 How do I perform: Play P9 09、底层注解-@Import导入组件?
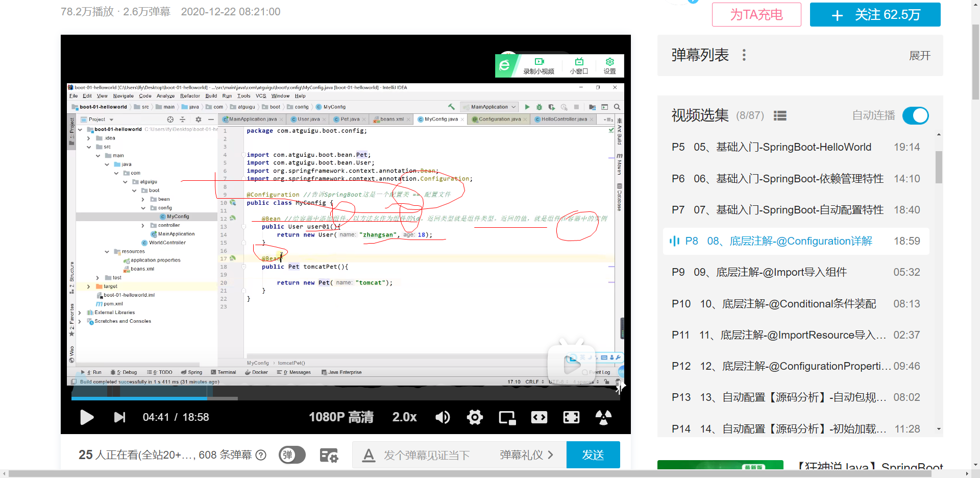click(796, 272)
